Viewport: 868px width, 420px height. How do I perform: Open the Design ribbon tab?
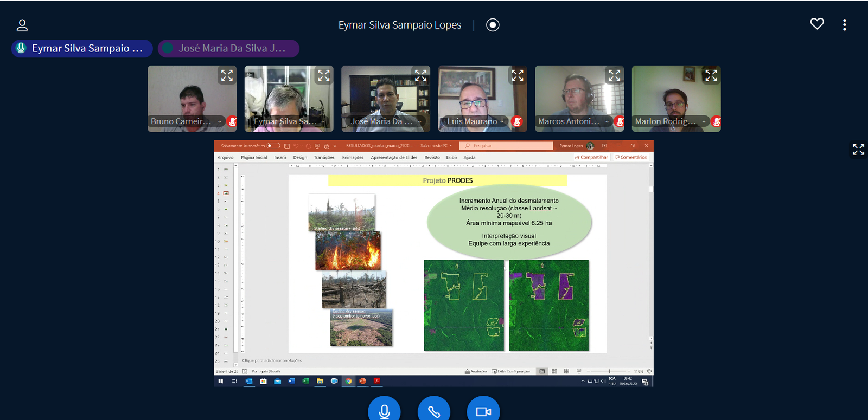tap(300, 157)
